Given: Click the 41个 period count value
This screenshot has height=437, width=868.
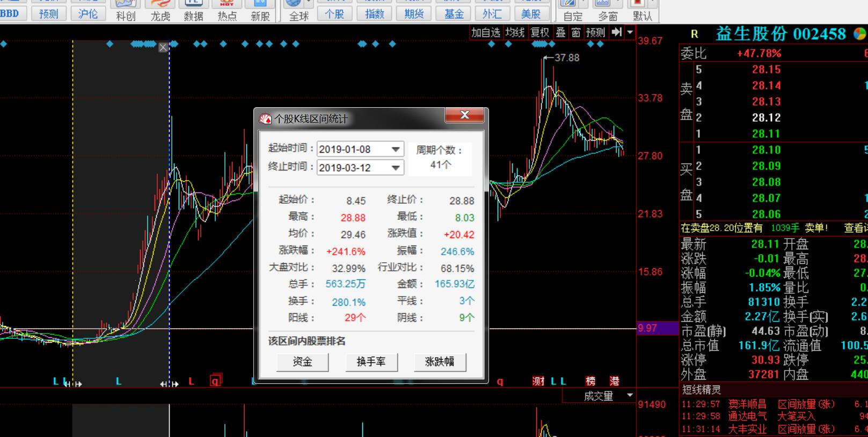Looking at the screenshot, I should point(440,165).
